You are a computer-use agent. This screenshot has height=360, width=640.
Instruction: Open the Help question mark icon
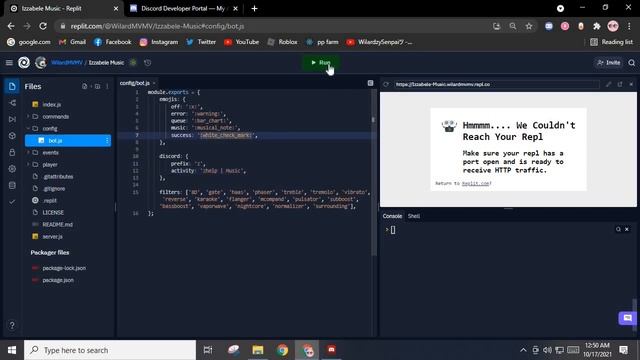pyautogui.click(x=12, y=325)
